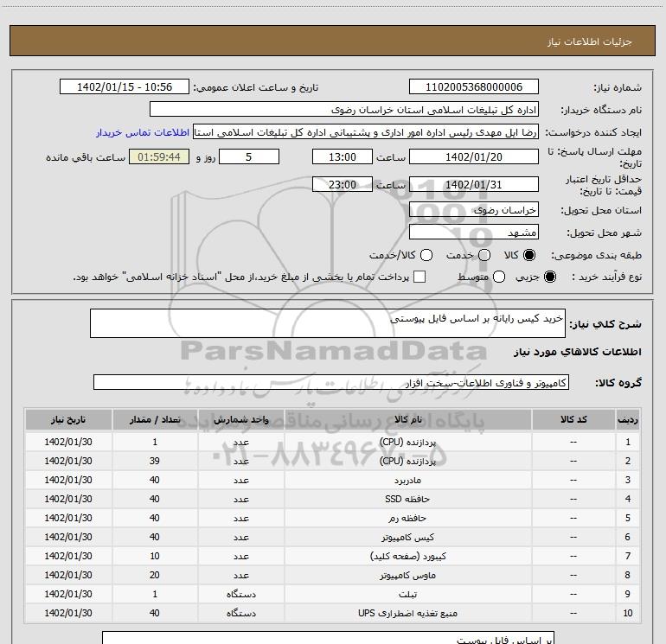Viewport: 666px width, 644px height.
Task: Select the ماوس کامپیوتر item cell
Action: (x=407, y=575)
